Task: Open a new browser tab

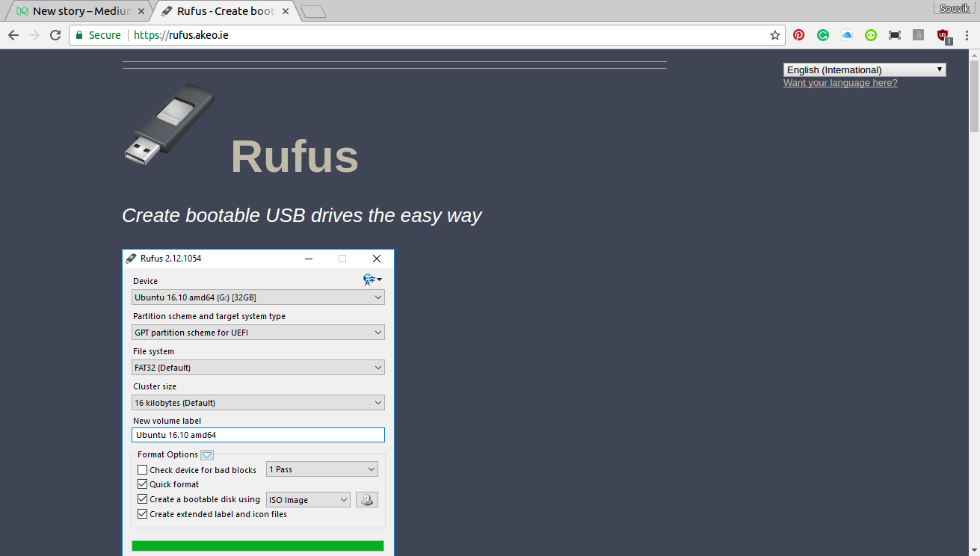Action: pos(313,11)
